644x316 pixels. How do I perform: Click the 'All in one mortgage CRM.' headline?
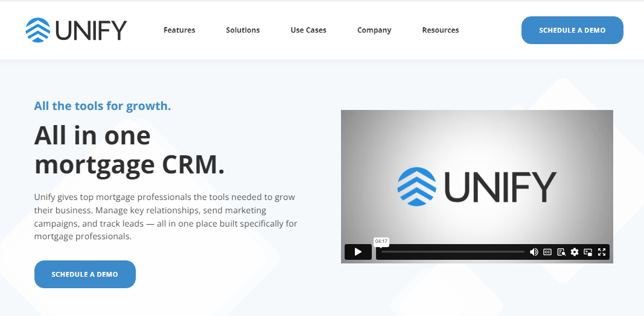(x=129, y=150)
